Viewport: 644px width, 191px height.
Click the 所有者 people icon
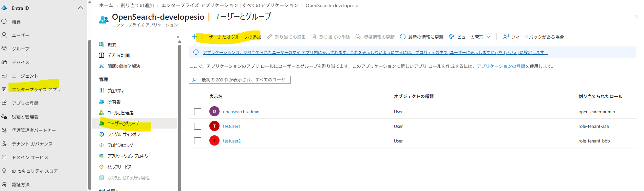(x=101, y=101)
